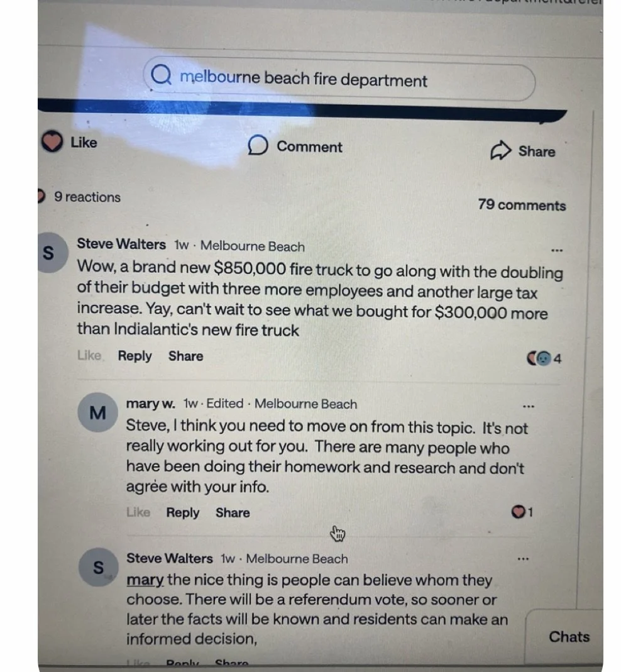Click the heart reaction count on mary's comment
Screen dimensions: 621x672
point(522,512)
